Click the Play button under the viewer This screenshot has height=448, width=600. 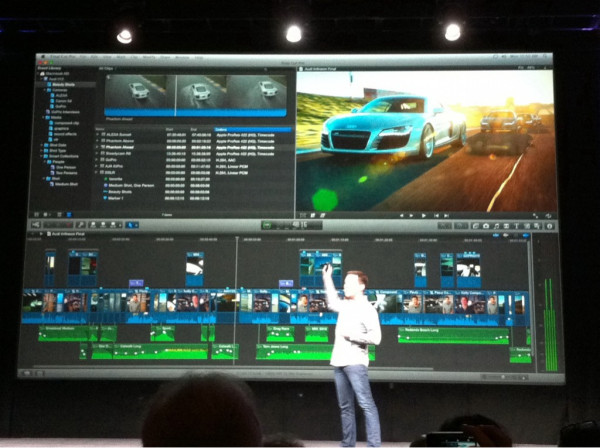click(x=424, y=216)
